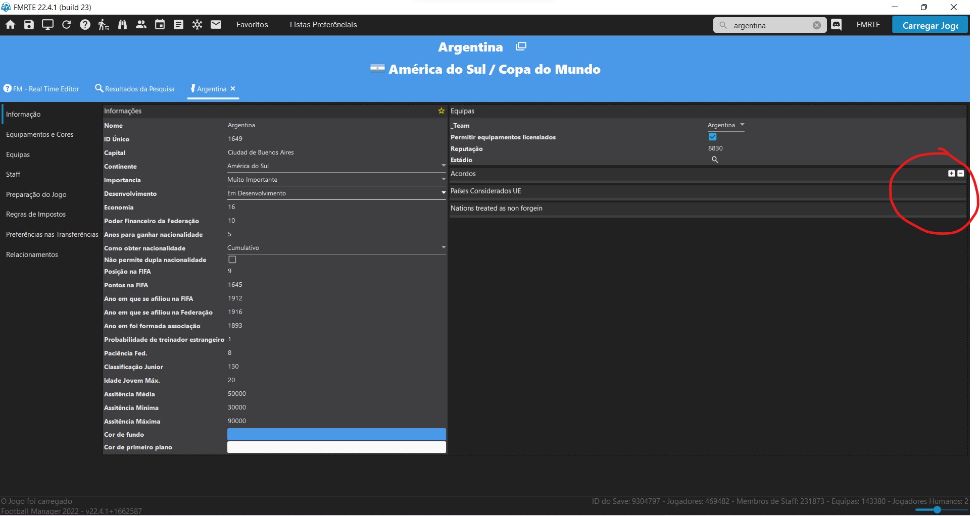Viewport: 980px width, 516px height.
Task: Open the Favoritos link
Action: pyautogui.click(x=252, y=25)
